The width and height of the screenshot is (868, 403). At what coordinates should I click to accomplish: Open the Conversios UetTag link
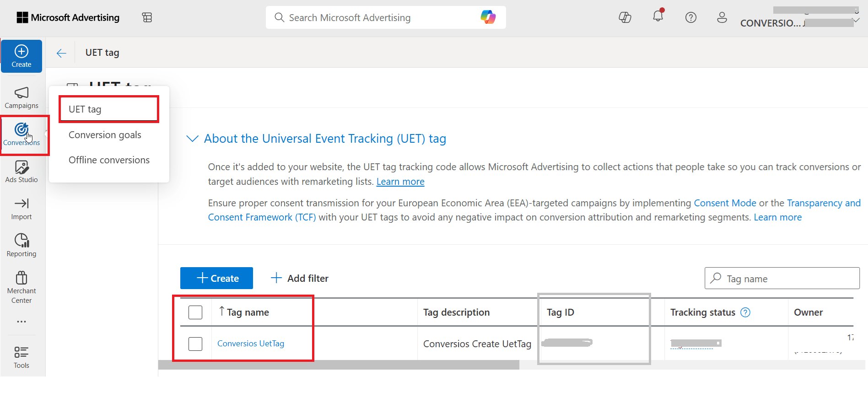pos(251,344)
